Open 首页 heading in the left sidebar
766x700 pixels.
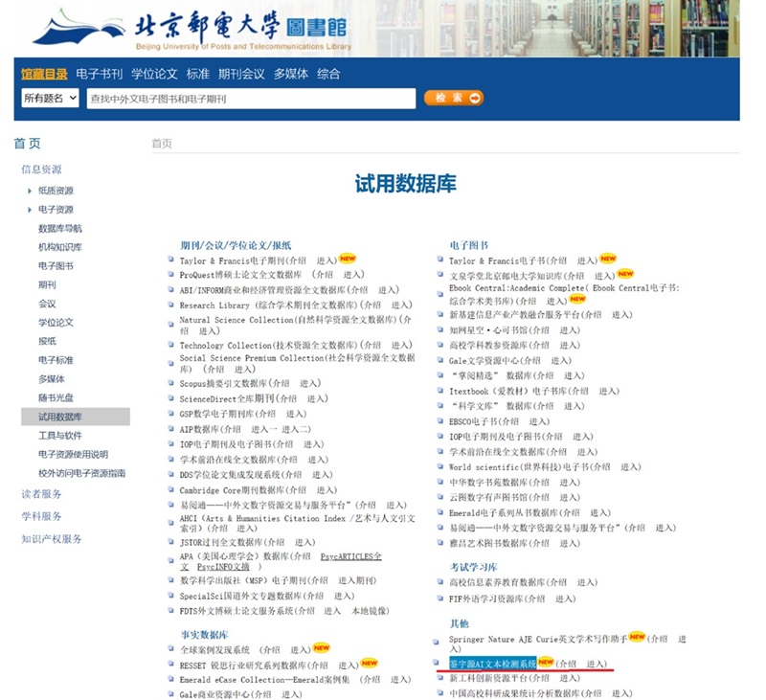28,143
